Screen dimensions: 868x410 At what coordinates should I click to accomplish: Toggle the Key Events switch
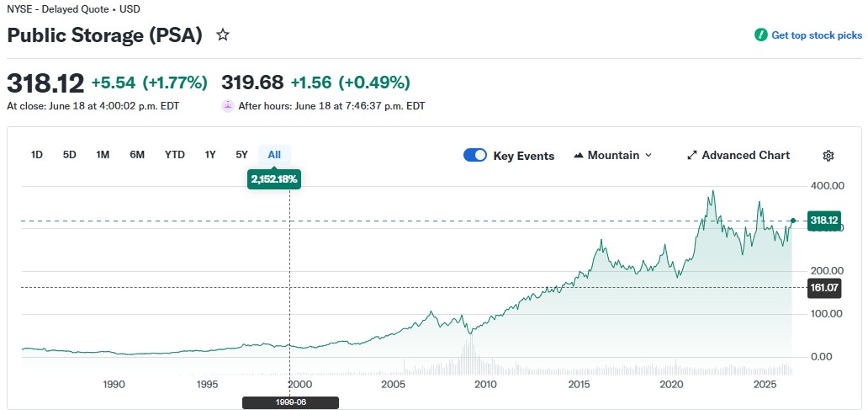click(475, 155)
